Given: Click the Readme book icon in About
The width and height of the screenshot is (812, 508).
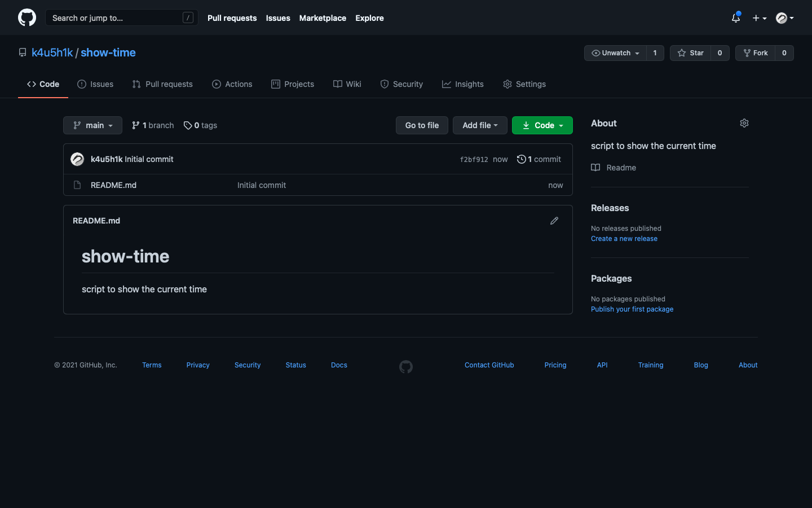Looking at the screenshot, I should tap(595, 168).
